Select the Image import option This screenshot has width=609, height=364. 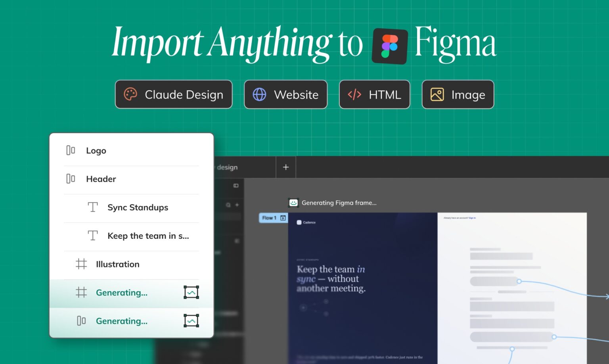click(458, 94)
